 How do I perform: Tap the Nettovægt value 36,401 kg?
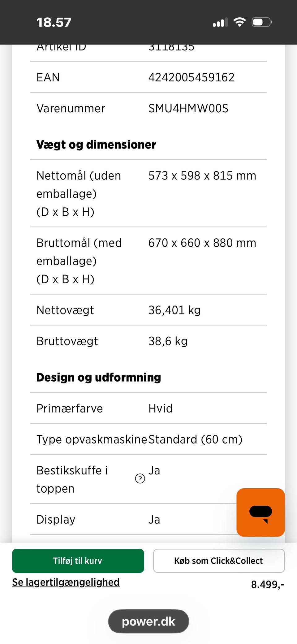click(x=174, y=310)
